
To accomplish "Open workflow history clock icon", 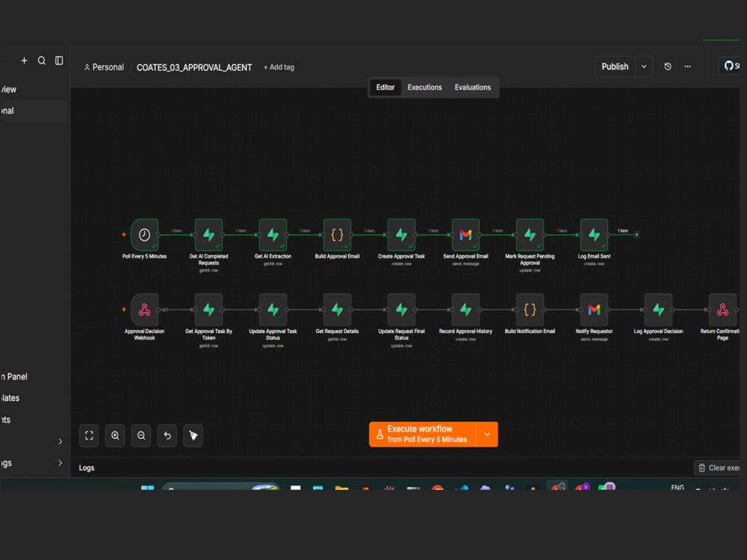I will tap(668, 66).
